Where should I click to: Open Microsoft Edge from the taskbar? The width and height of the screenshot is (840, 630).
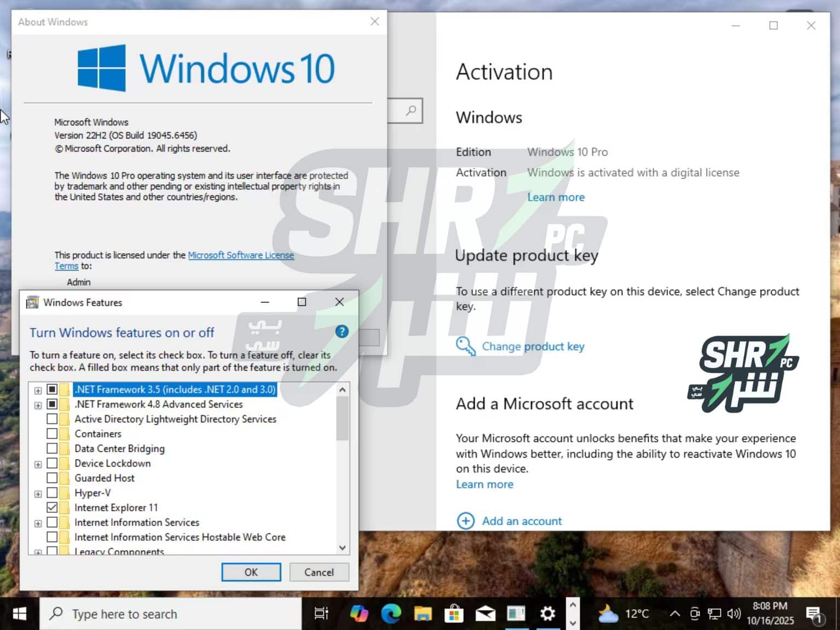390,614
